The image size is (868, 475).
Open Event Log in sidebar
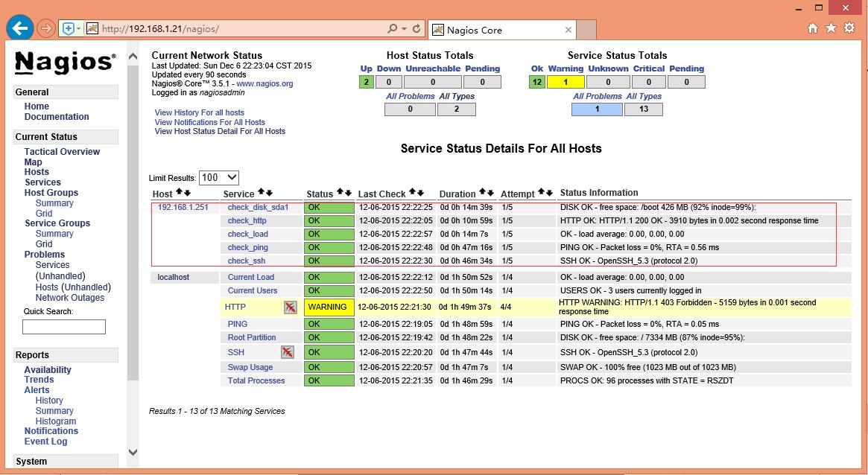click(x=46, y=441)
